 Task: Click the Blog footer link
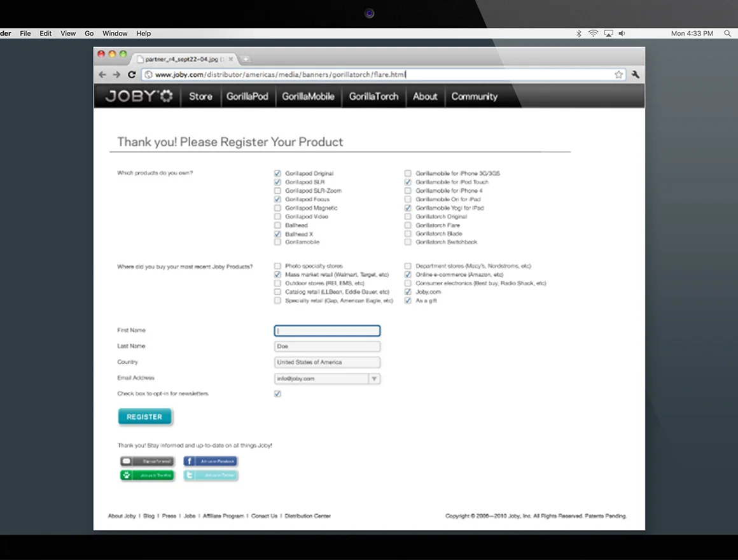click(149, 515)
